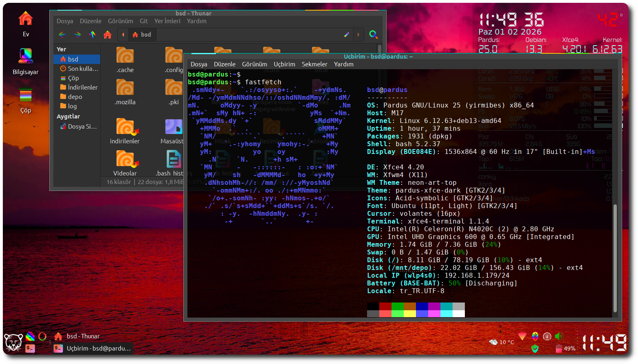The width and height of the screenshot is (638, 364).
Task: Open Thunar's search with the magnifier icon
Action: (373, 35)
